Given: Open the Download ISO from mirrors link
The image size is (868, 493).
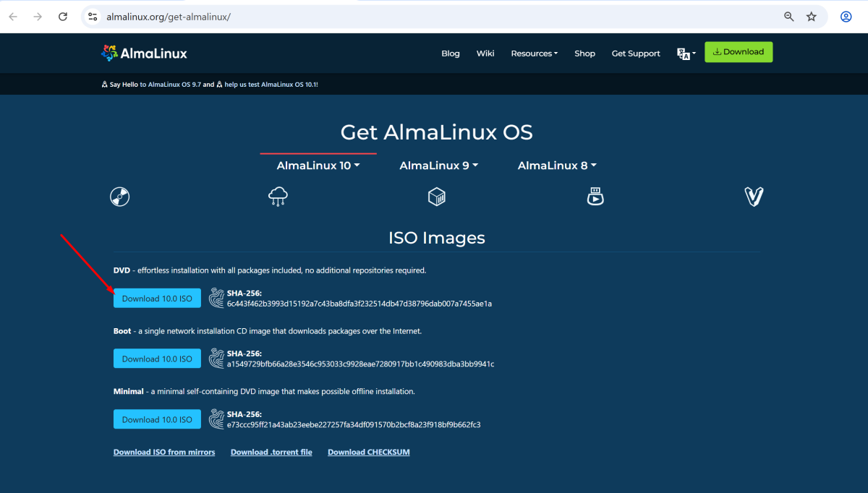Looking at the screenshot, I should click(x=164, y=451).
